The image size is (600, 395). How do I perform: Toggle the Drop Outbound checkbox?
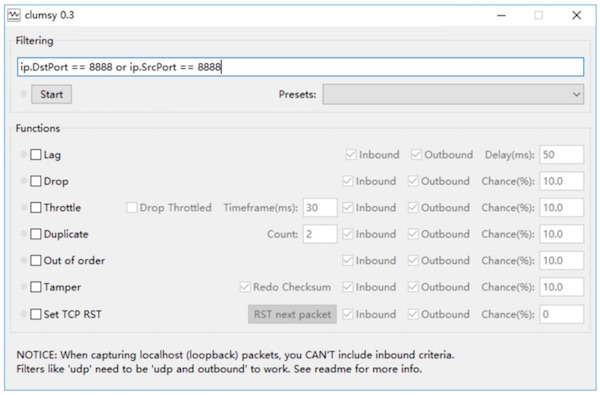(x=413, y=181)
